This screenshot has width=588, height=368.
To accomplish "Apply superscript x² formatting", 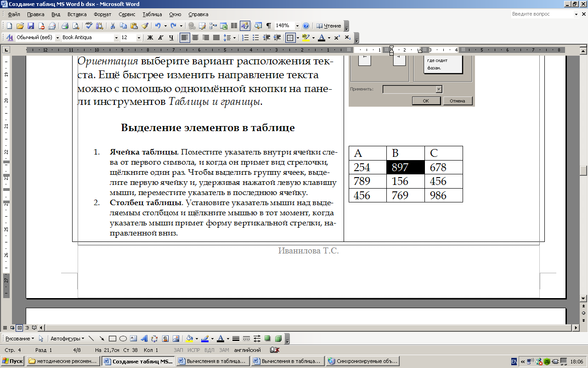I will (x=337, y=38).
